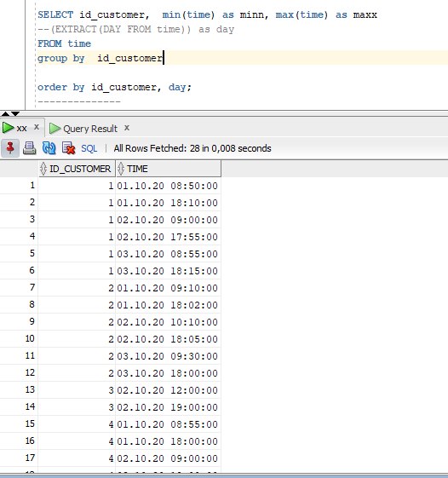
Task: Select the cell 02.10.20 17:55:00
Action: 168,237
